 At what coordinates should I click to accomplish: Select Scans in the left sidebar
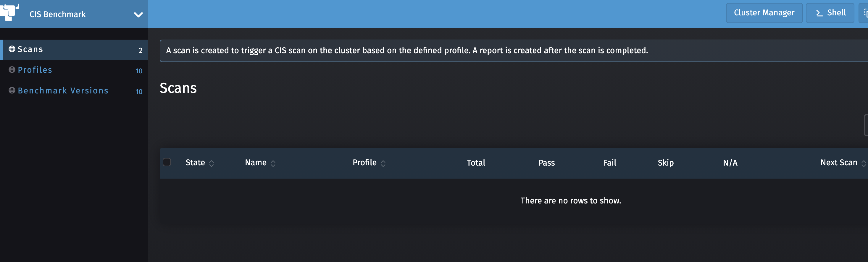30,49
